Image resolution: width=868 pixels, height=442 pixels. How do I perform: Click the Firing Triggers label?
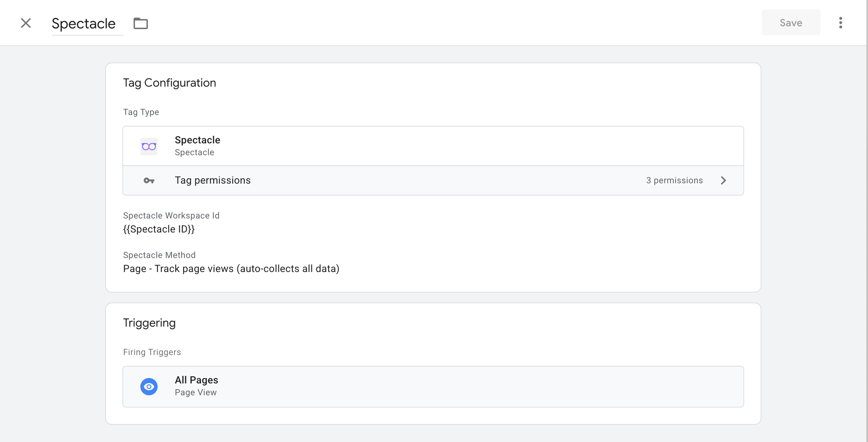pyautogui.click(x=152, y=352)
